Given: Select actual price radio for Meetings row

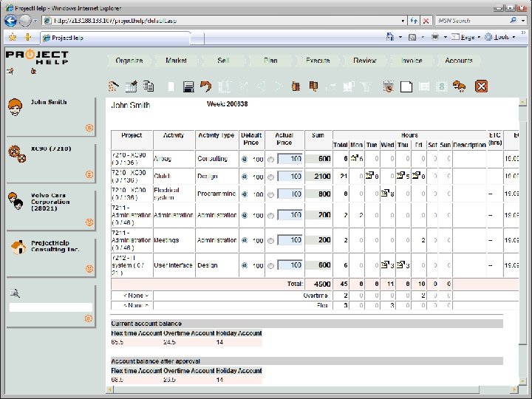Looking at the screenshot, I should 270,241.
